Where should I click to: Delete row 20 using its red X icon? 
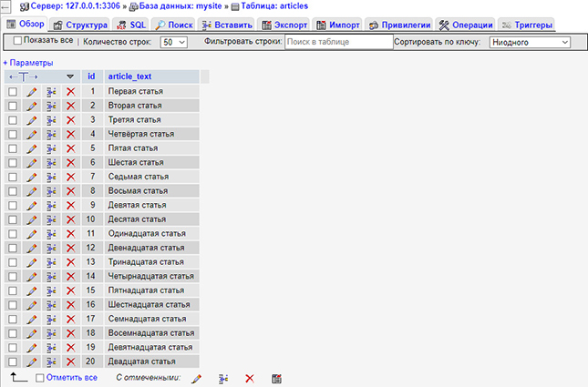coord(70,362)
